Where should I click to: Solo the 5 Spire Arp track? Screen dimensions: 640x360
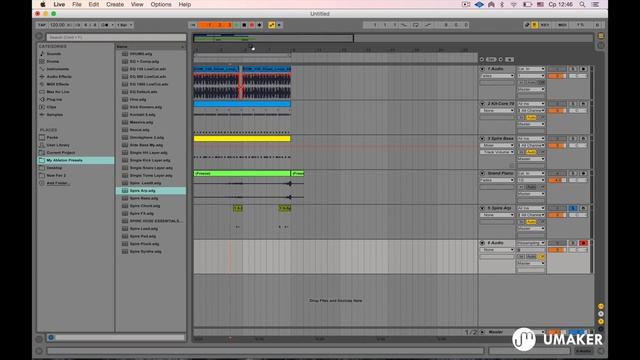(x=573, y=208)
